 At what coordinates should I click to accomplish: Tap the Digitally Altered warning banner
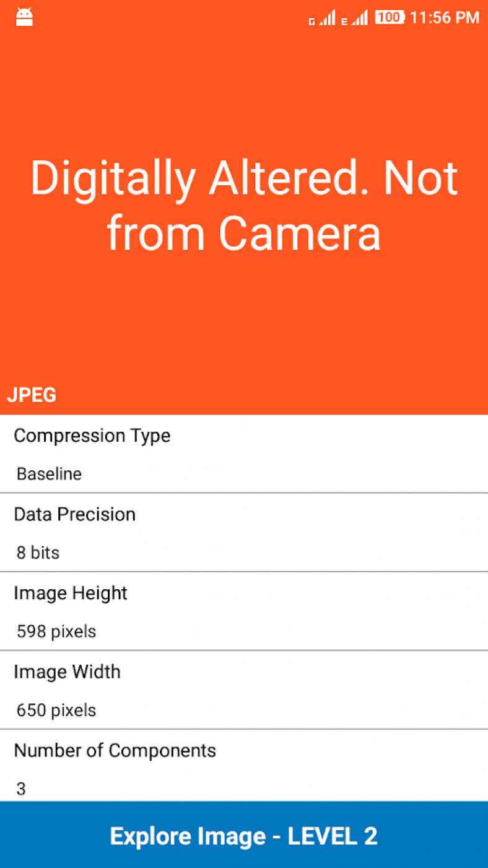(x=244, y=204)
